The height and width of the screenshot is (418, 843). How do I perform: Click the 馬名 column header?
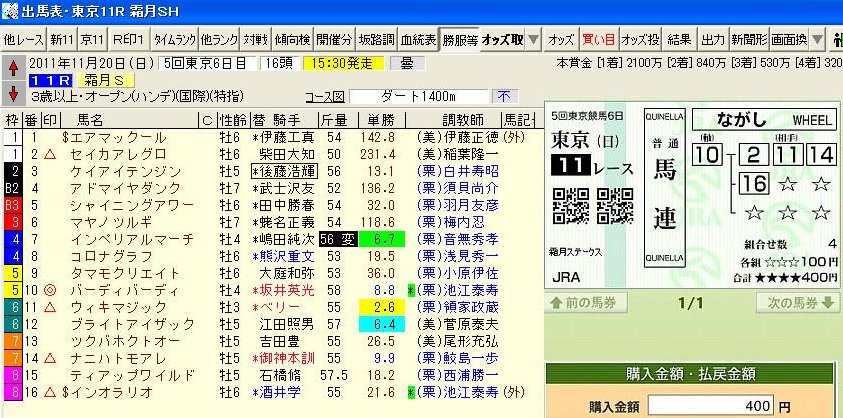(x=90, y=119)
